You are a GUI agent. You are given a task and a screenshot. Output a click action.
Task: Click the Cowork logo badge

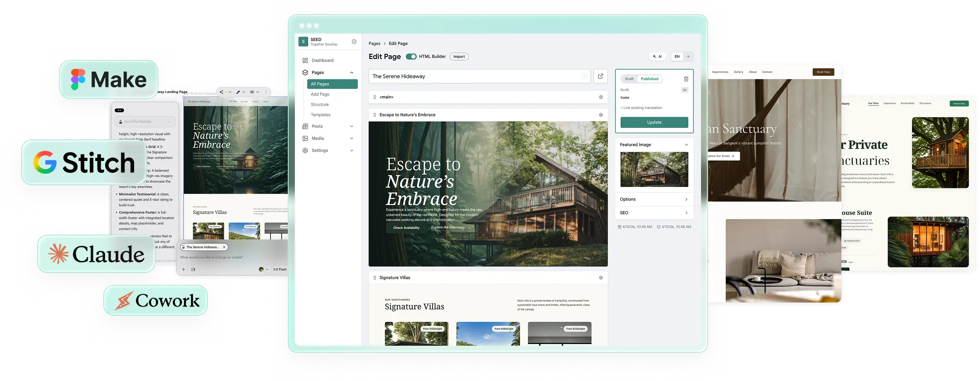155,300
